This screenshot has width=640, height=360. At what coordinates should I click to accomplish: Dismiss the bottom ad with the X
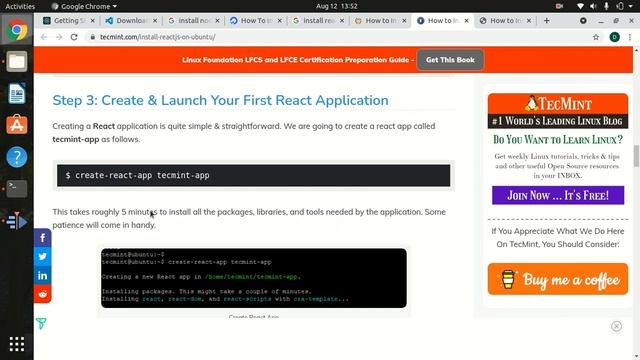[616, 326]
